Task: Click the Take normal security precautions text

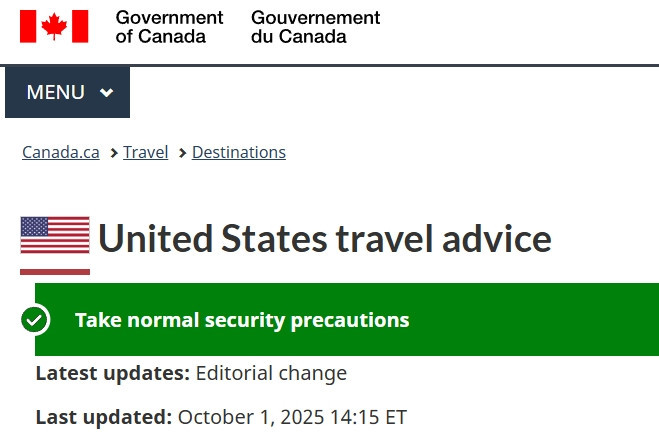Action: [242, 320]
